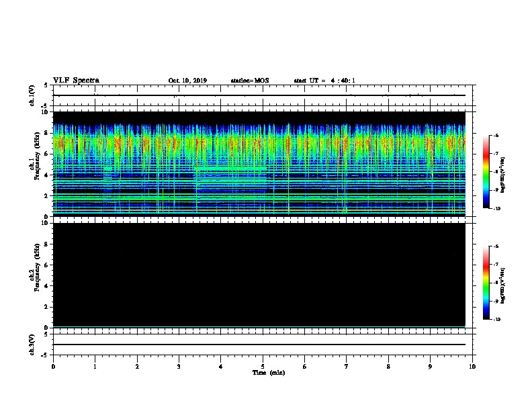The height and width of the screenshot is (411, 532).
Task: Click the "-6" label on the ch.2 colorbar
Action: click(x=496, y=246)
